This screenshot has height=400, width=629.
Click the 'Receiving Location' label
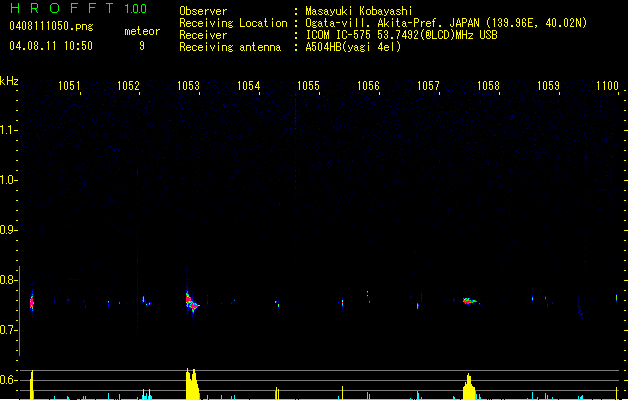coord(233,23)
